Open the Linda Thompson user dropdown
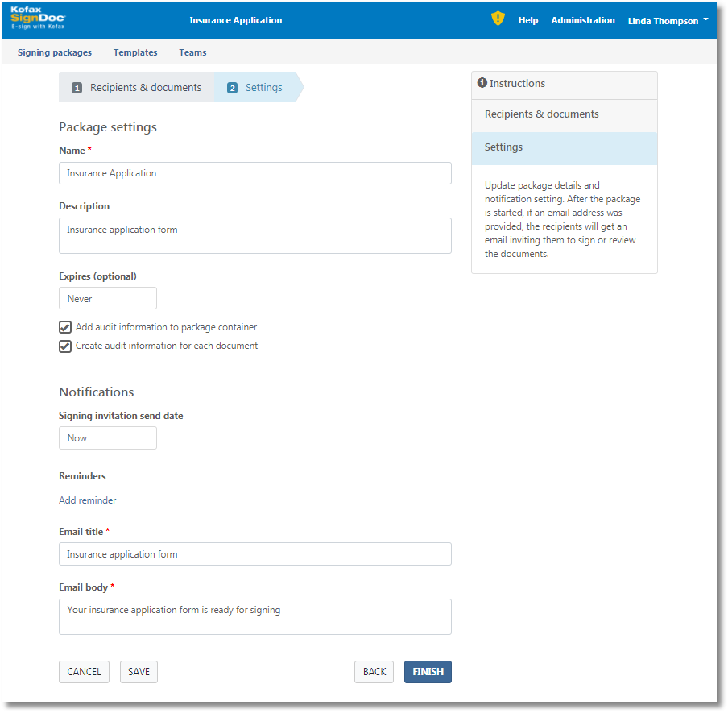This screenshot has height=713, width=728. point(668,21)
